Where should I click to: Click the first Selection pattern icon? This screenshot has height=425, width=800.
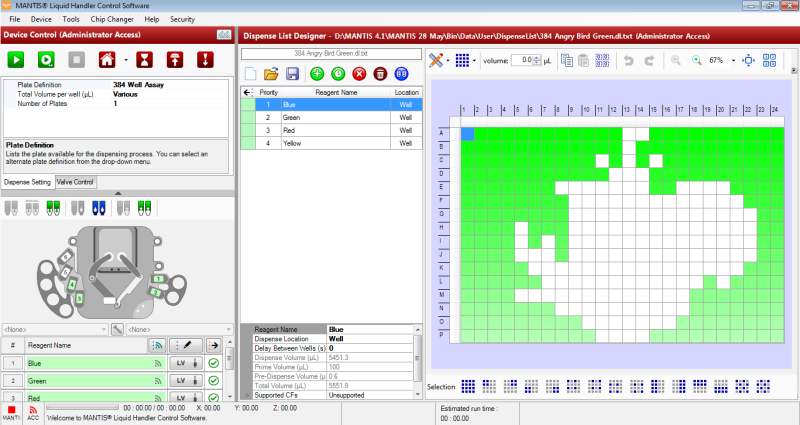click(468, 386)
